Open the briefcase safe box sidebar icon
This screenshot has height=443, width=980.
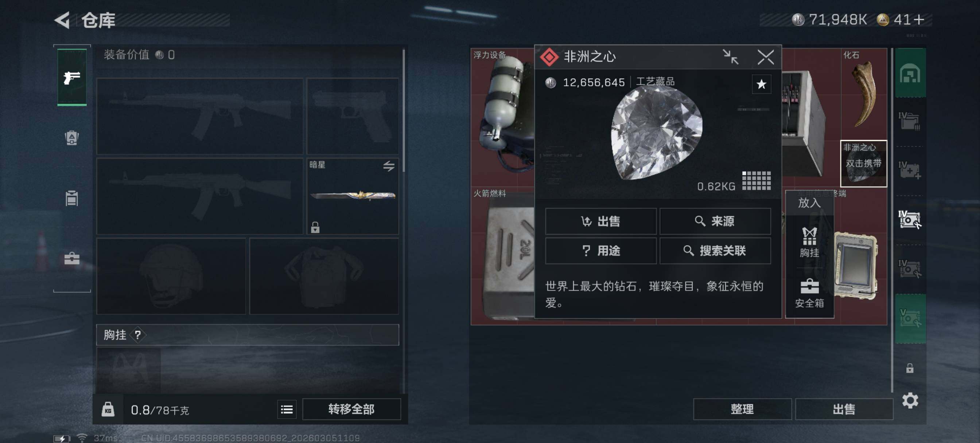coord(72,259)
